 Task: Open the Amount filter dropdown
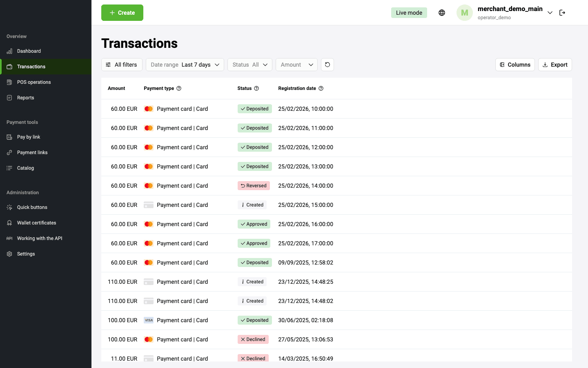296,65
